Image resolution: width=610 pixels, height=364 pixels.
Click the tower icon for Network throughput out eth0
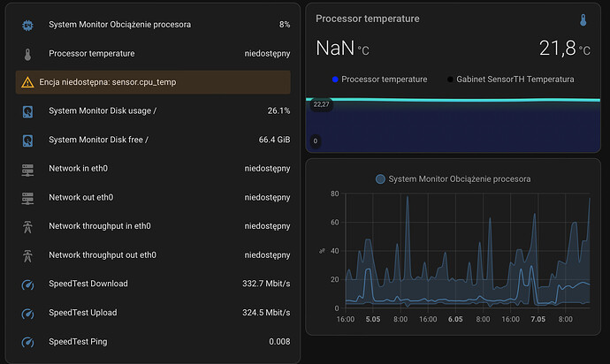[x=27, y=256]
